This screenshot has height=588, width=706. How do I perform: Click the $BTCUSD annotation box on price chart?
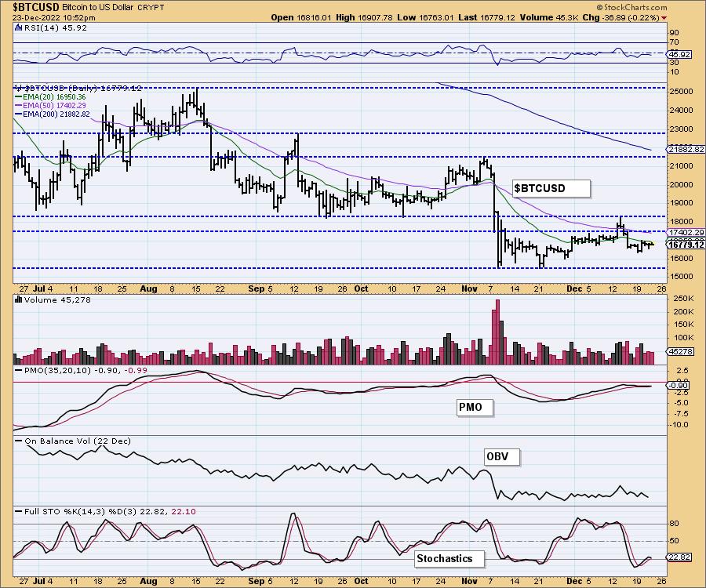[551, 188]
